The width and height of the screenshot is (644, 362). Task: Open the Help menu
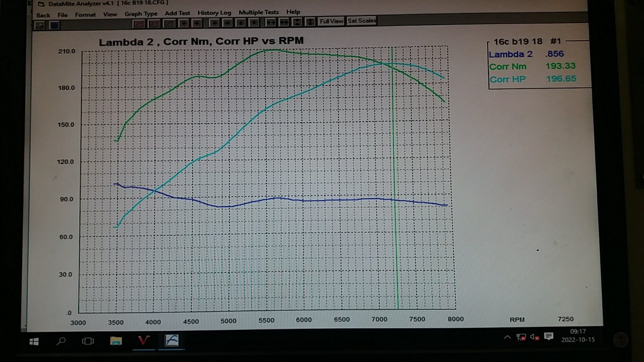click(x=293, y=12)
